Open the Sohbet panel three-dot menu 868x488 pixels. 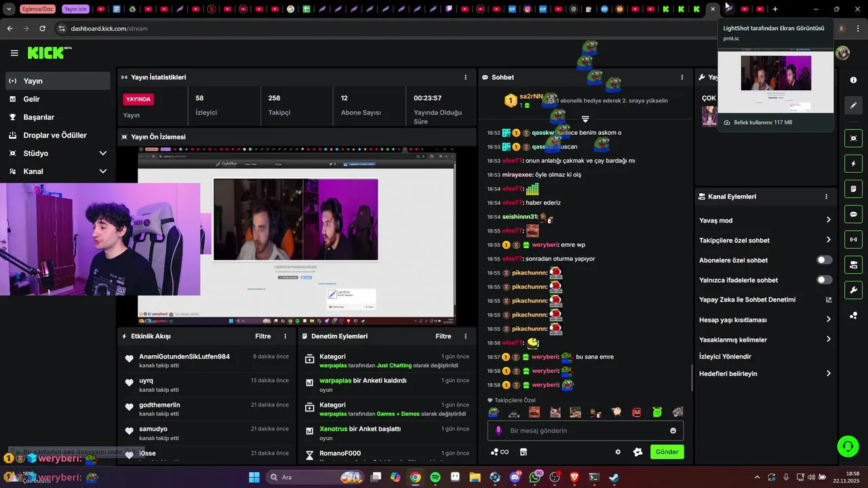(682, 77)
